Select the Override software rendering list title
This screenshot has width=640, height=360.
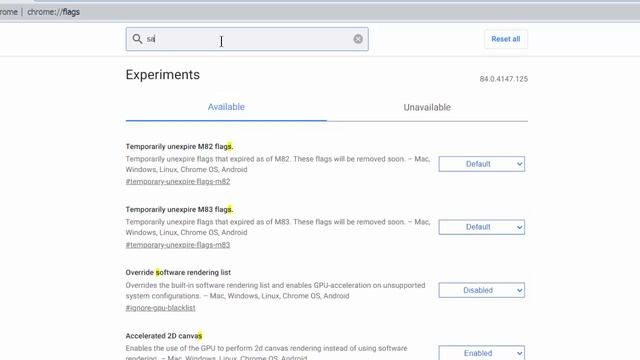[x=178, y=272]
